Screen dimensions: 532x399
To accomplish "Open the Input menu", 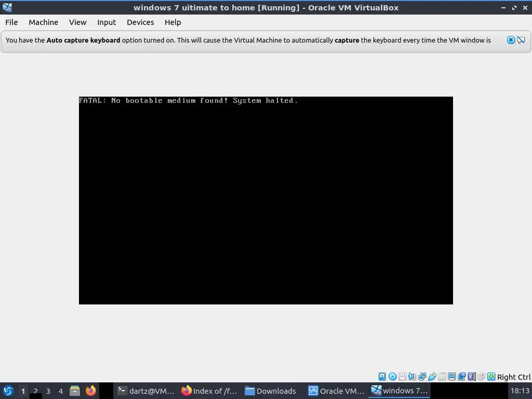I will (107, 22).
